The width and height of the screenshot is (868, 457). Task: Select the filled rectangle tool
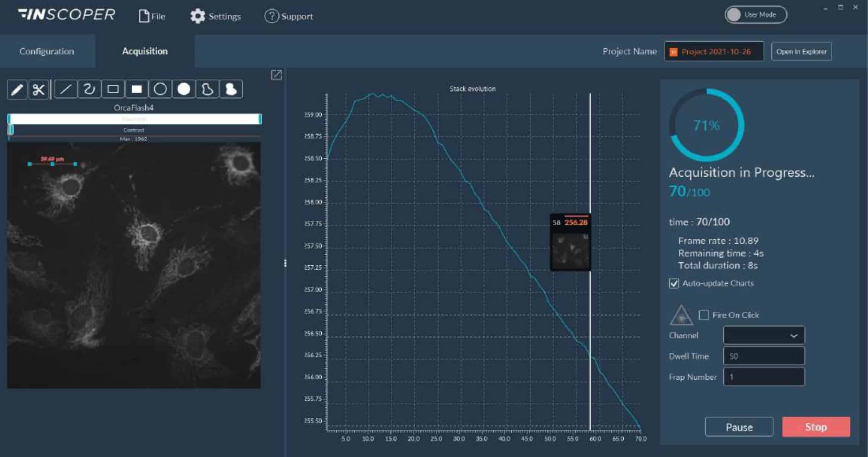pos(136,90)
